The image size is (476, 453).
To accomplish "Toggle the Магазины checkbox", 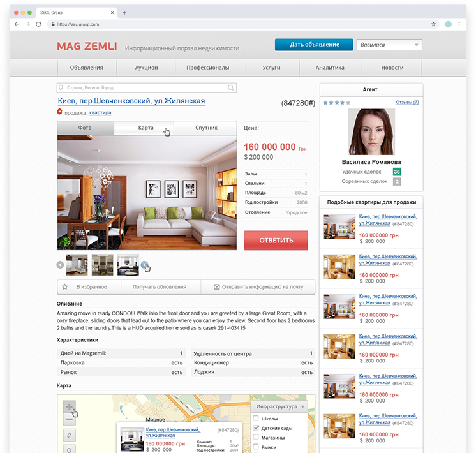I will [x=256, y=437].
